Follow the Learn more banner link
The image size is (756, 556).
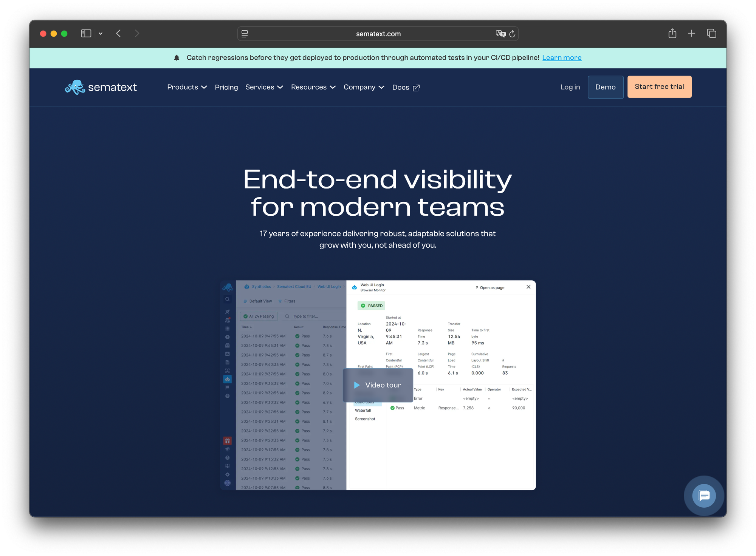[562, 58]
